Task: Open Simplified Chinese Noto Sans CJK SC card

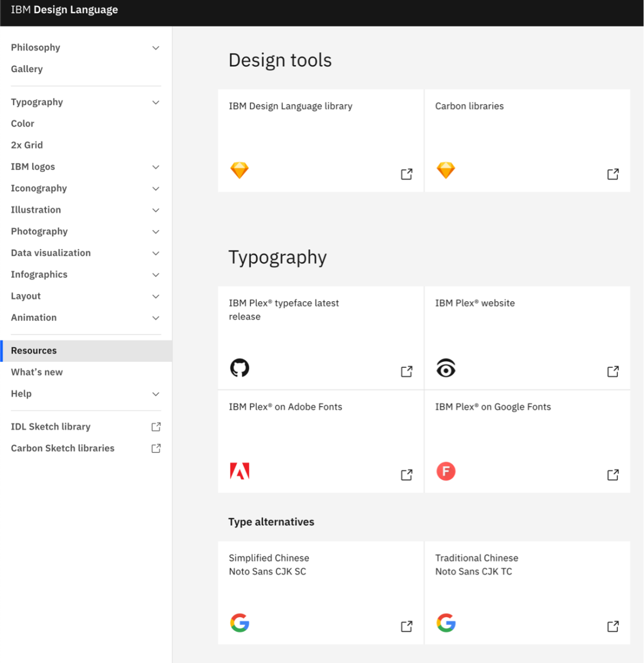Action: click(x=321, y=593)
